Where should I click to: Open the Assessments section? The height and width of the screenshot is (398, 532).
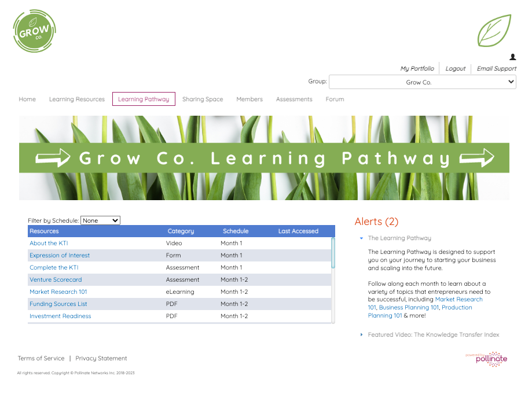click(293, 99)
